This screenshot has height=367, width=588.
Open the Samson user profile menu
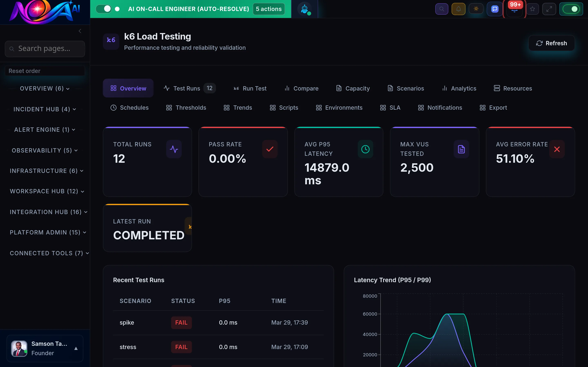point(45,348)
